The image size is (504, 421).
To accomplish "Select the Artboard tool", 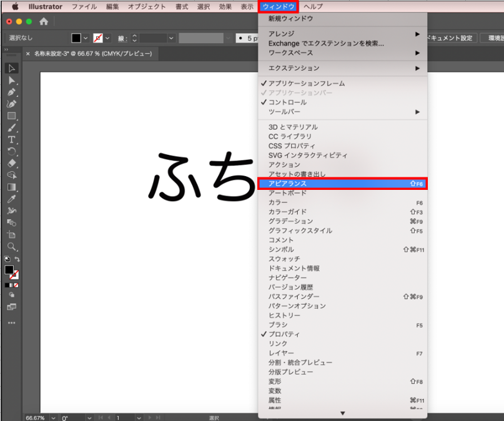I will pyautogui.click(x=12, y=235).
